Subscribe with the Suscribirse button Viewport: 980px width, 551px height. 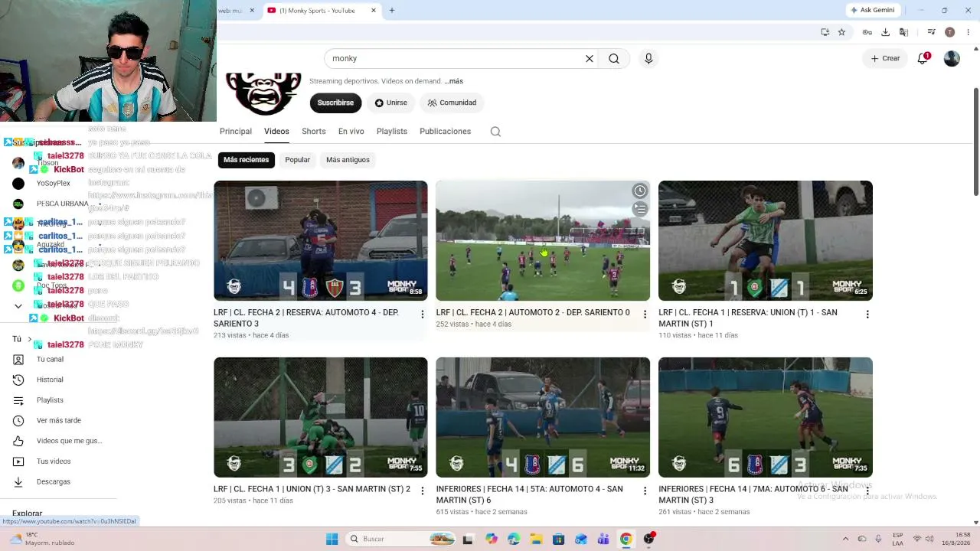[335, 103]
